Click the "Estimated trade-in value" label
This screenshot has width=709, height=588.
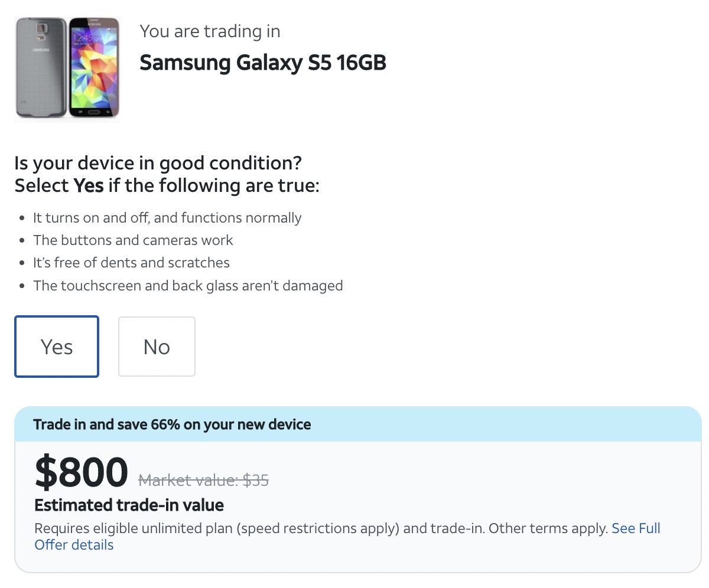point(129,505)
